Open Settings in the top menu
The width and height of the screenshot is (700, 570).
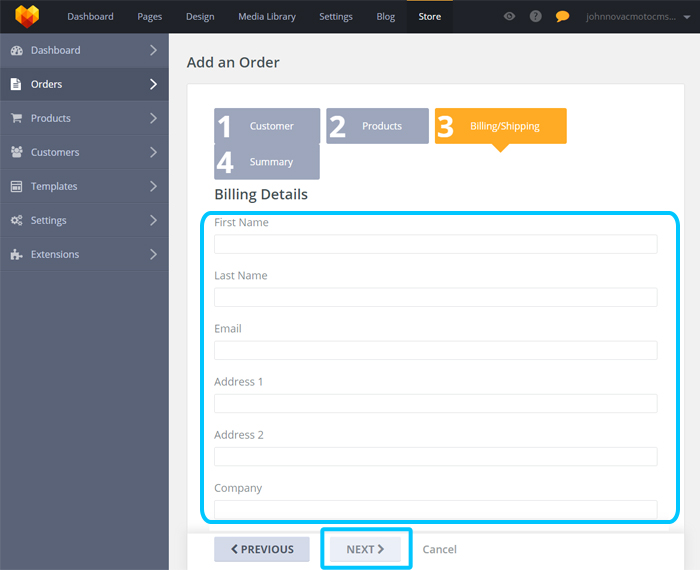tap(336, 17)
